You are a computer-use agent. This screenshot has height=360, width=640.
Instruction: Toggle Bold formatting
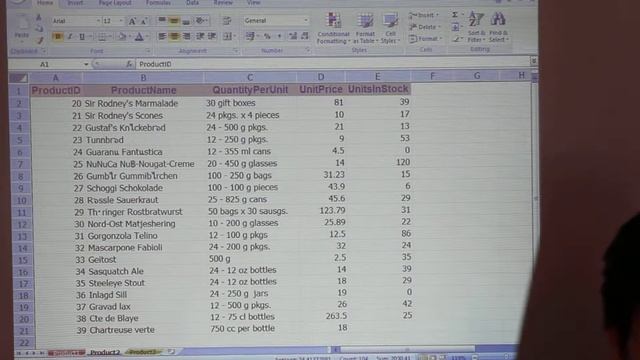click(x=58, y=37)
